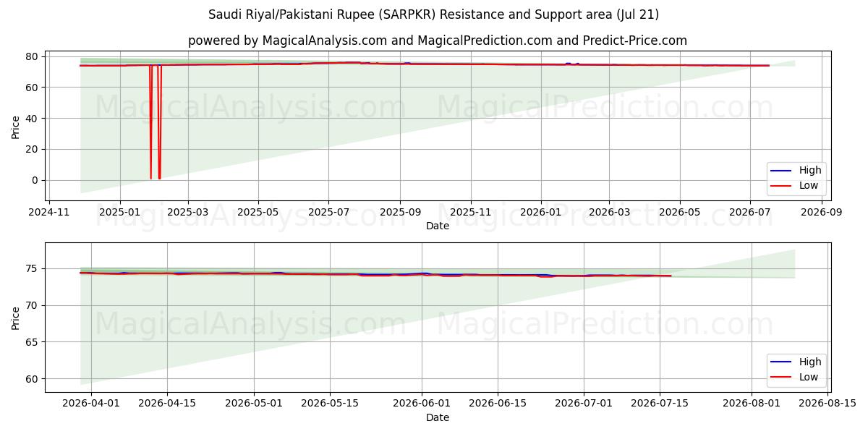Click the '2024-11' date tick label
Screen dimensions: 868x434
(x=49, y=212)
